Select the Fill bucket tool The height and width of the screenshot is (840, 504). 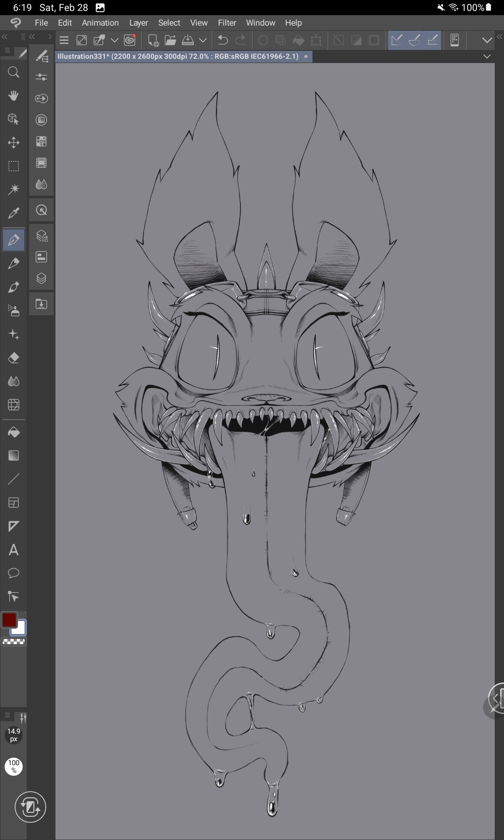tap(13, 432)
